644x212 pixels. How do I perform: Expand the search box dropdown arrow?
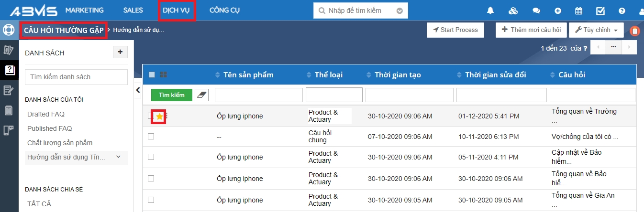click(x=400, y=11)
